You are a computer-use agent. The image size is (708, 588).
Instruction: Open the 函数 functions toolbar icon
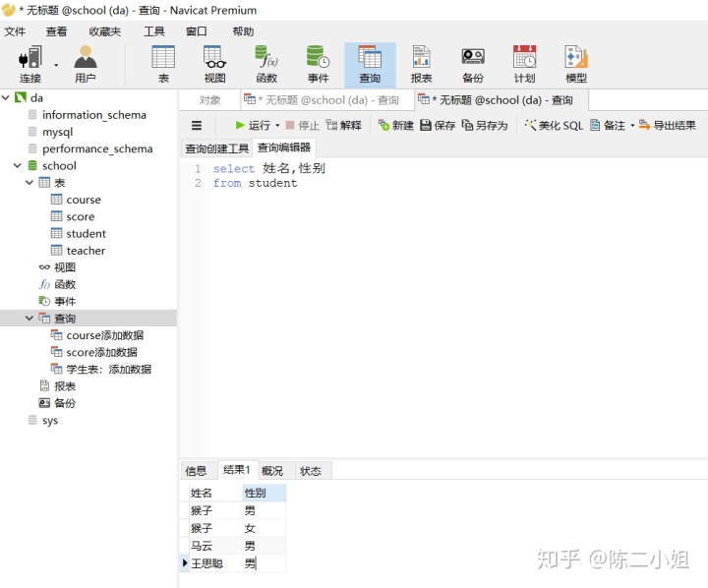(x=266, y=64)
